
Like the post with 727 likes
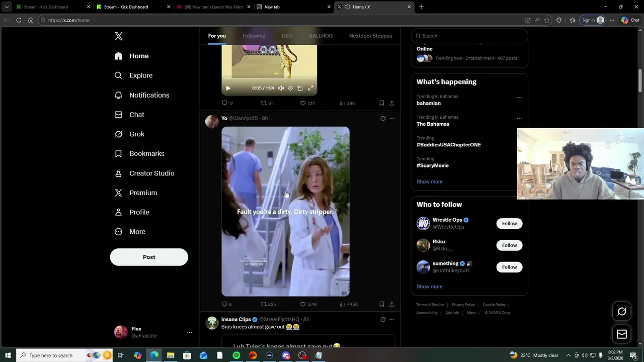(307, 103)
